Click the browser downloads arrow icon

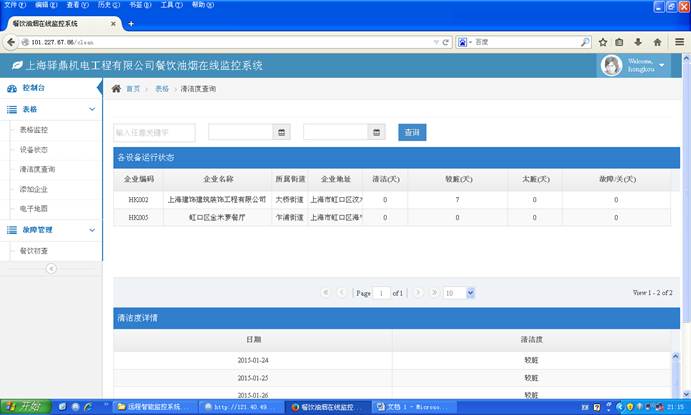tap(638, 42)
